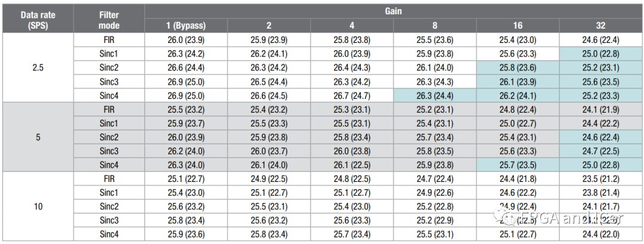The width and height of the screenshot is (644, 244).
Task: Select the value 24.4 (22.0)
Action: tap(600, 234)
